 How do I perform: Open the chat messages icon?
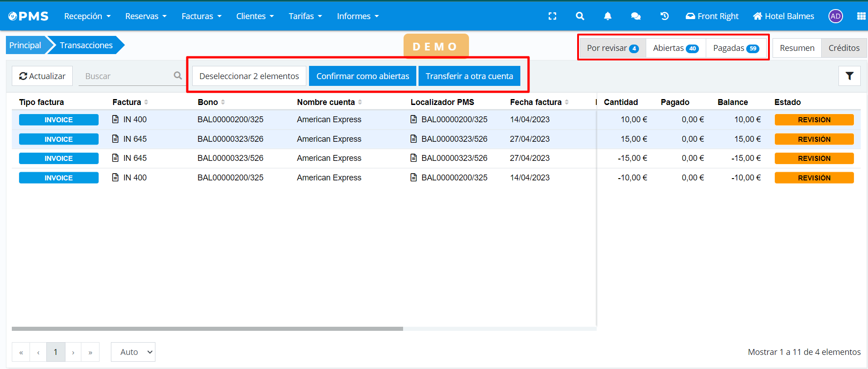coord(636,16)
